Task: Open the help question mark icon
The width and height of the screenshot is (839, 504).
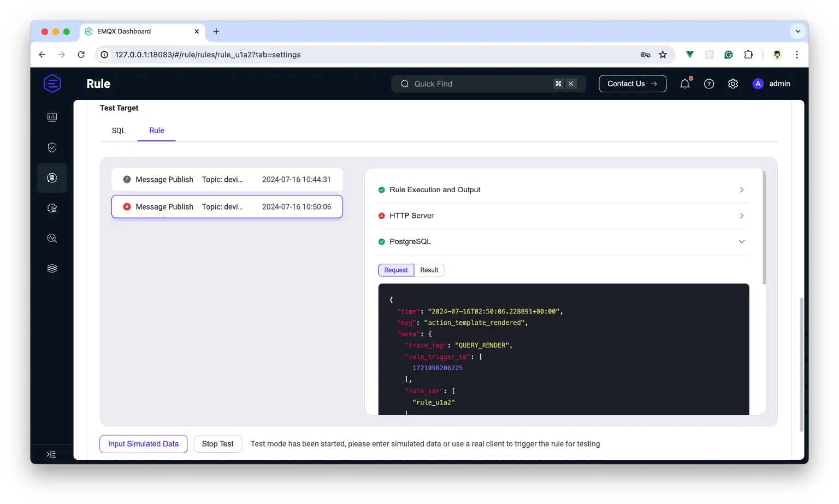Action: [709, 84]
